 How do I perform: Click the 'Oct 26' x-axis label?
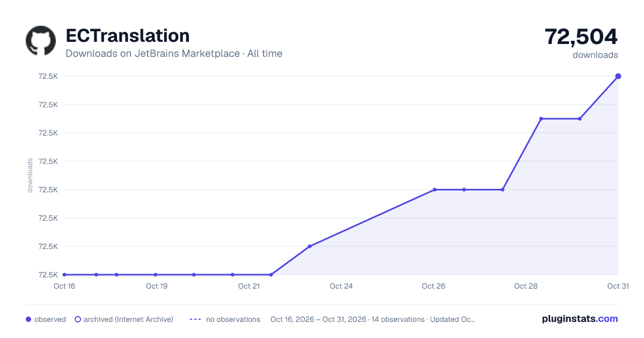tap(434, 286)
